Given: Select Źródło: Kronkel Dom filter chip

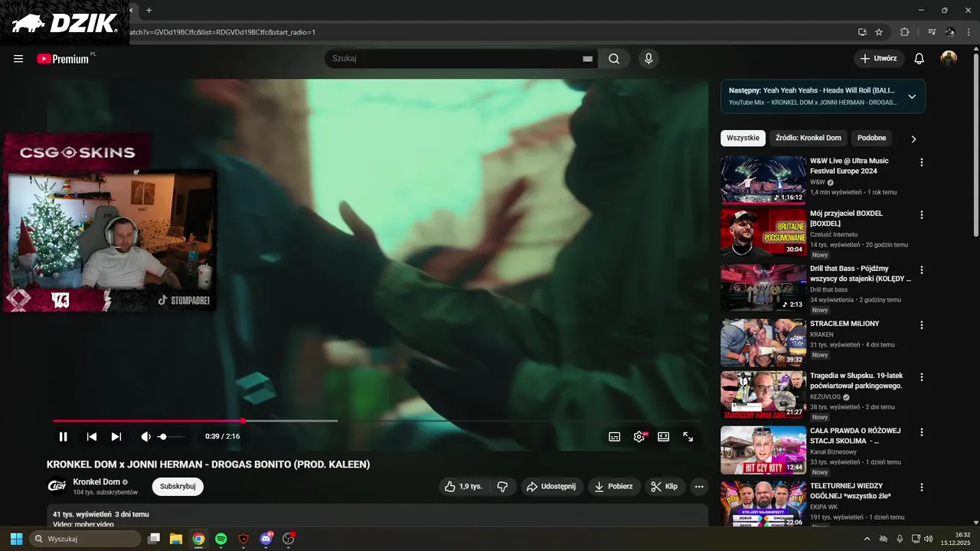Looking at the screenshot, I should point(808,139).
